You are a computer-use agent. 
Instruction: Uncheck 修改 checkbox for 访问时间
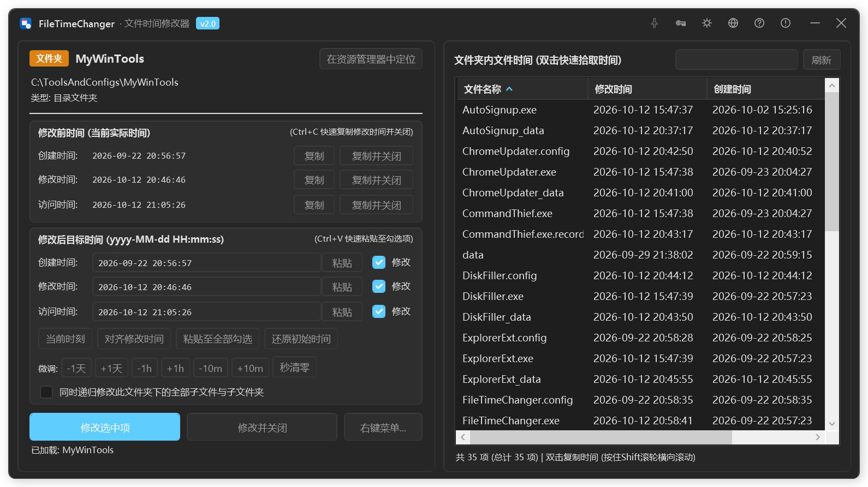coord(379,311)
